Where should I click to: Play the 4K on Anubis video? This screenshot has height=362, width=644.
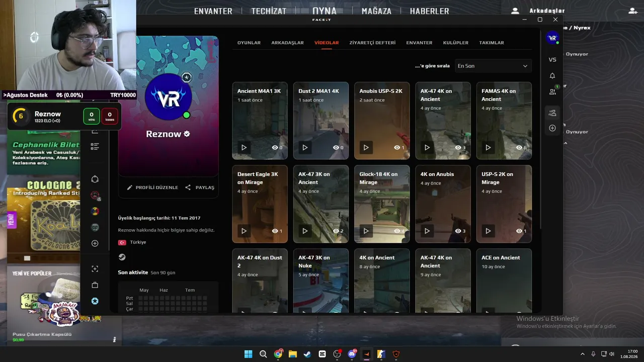pyautogui.click(x=427, y=231)
